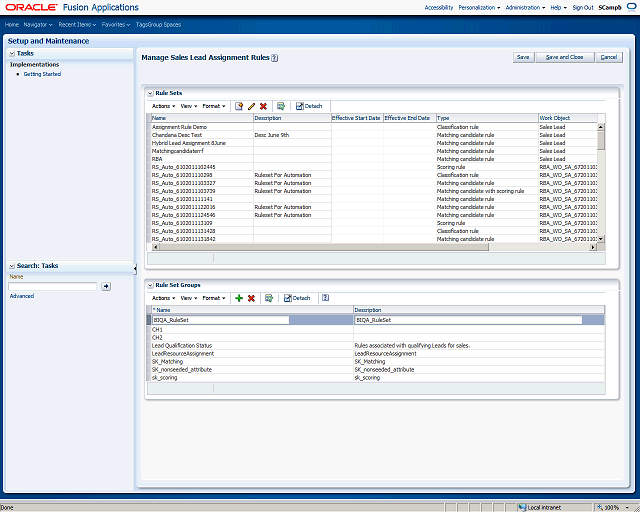Click the BIQA_RuleSet description input field
The image size is (640, 512).
tap(469, 320)
